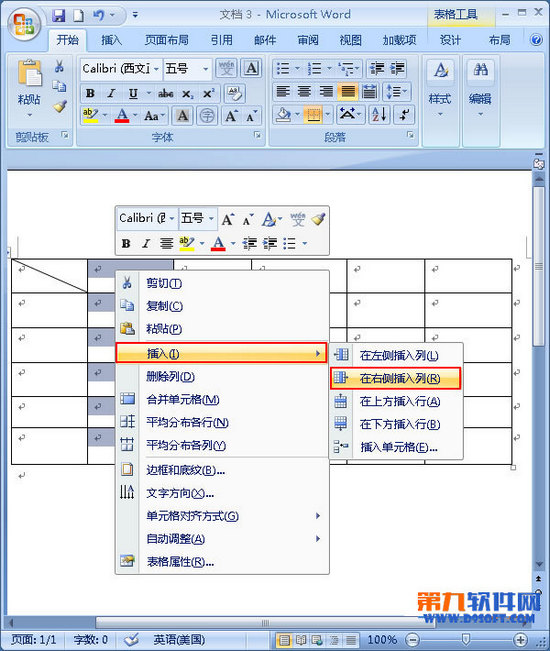Image resolution: width=550 pixels, height=651 pixels.
Task: Click the 粘贴 paste button
Action: [x=29, y=89]
